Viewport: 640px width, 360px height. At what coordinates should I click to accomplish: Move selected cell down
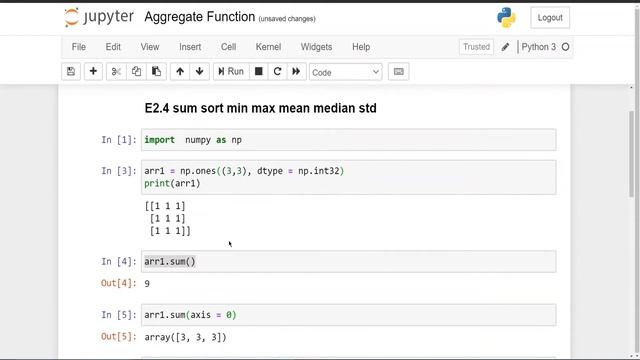coord(200,72)
